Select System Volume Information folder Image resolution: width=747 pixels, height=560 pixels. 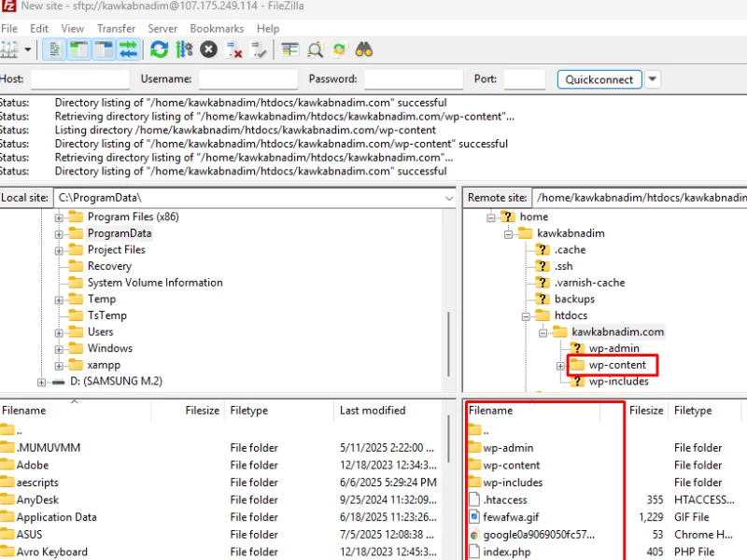coord(155,283)
